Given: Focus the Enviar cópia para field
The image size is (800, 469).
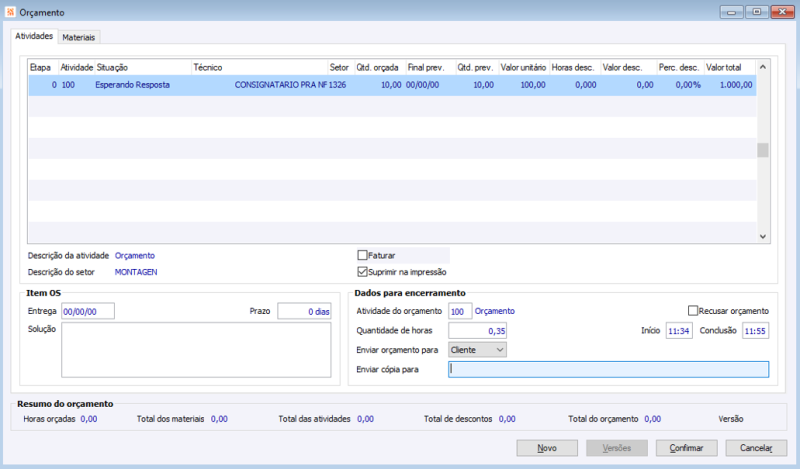Looking at the screenshot, I should (x=608, y=369).
